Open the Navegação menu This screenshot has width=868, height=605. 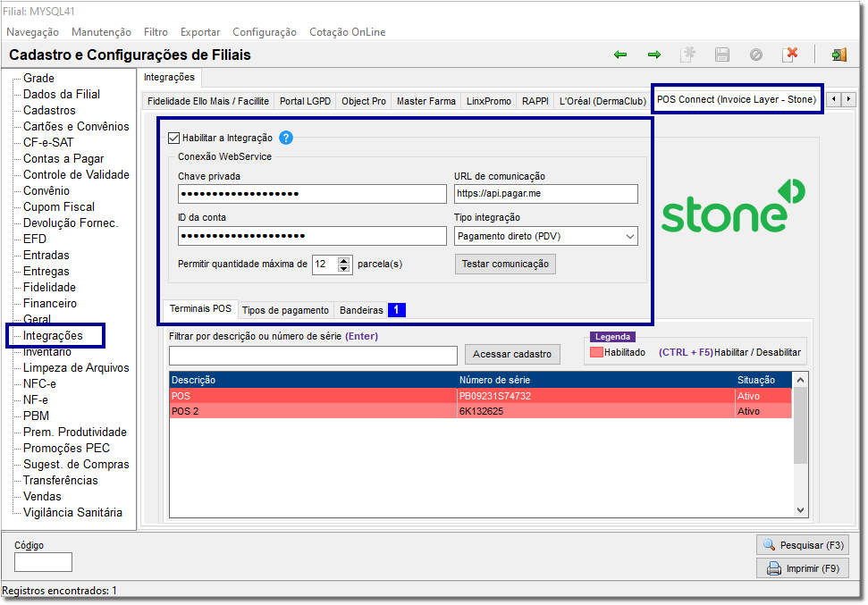tap(33, 32)
